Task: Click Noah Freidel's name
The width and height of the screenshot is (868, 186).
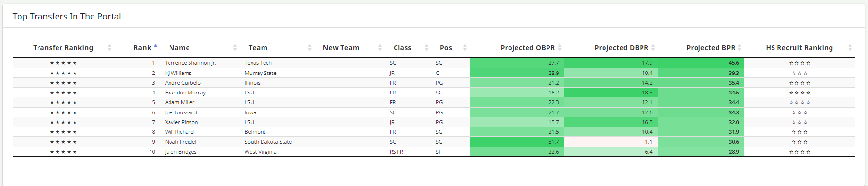Action: click(181, 142)
